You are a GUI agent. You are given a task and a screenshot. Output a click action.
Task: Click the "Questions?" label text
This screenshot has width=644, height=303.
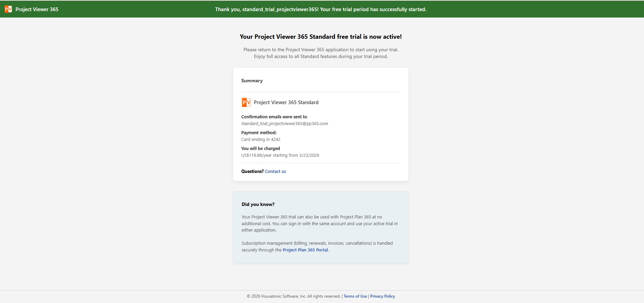pyautogui.click(x=252, y=172)
